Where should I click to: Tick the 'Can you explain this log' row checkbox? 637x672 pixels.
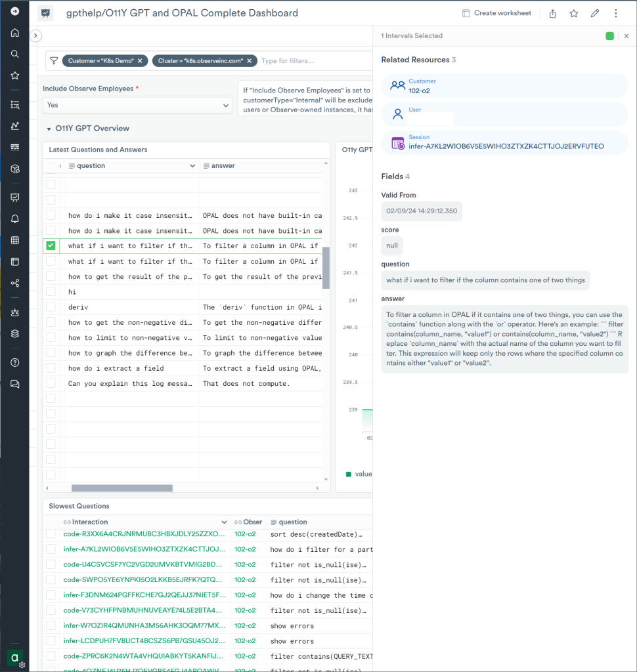click(x=51, y=383)
